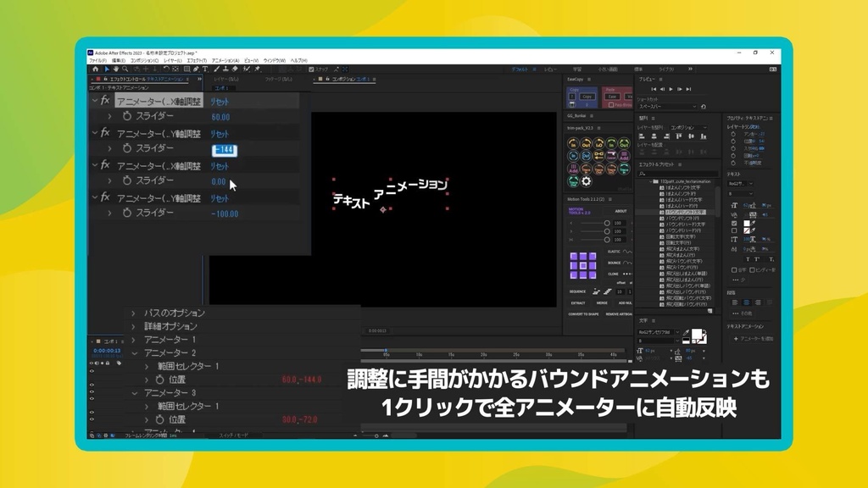Collapse アニメーター 2 in the timeline
Viewport: 868px width, 488px height.
pyautogui.click(x=135, y=352)
